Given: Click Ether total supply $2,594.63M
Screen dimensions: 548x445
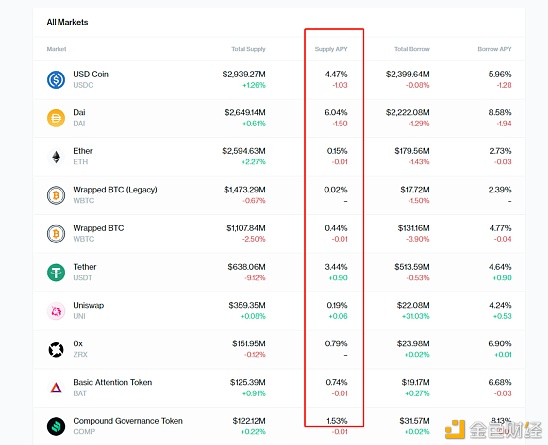Looking at the screenshot, I should tap(244, 151).
